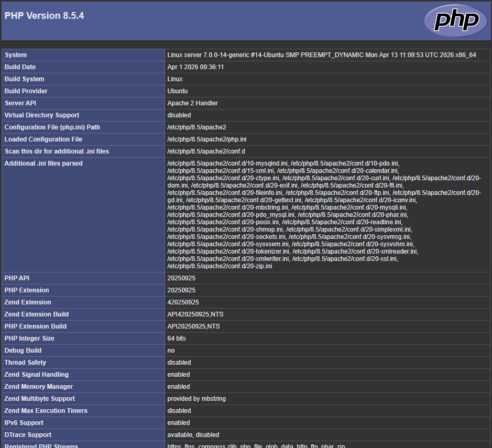
Task: Click the Loaded Configuration File label
Action: [x=43, y=139]
